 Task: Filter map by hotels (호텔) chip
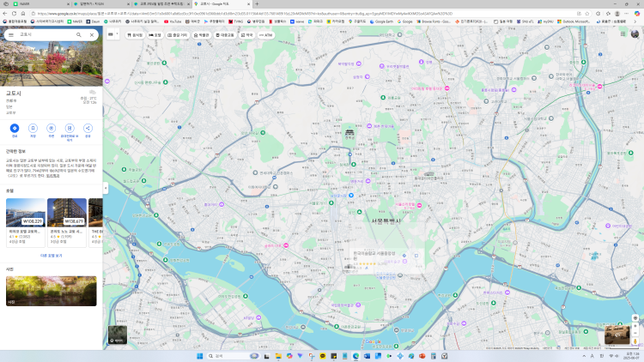[155, 35]
